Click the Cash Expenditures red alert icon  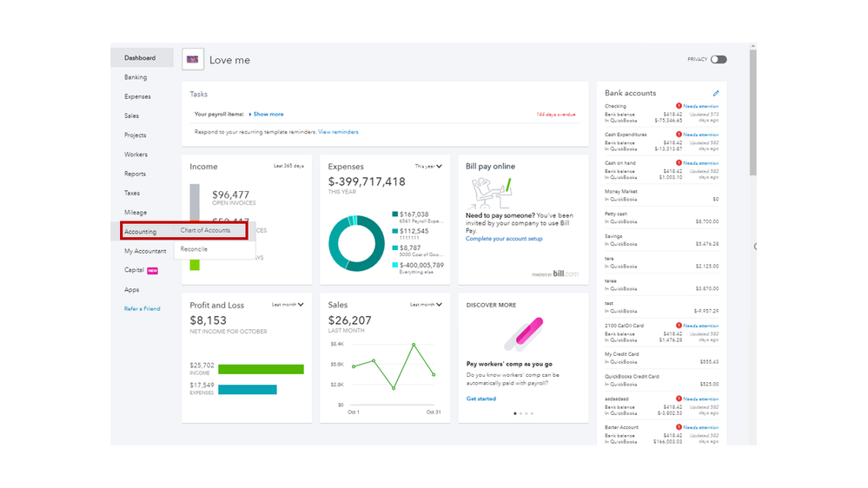coord(679,135)
